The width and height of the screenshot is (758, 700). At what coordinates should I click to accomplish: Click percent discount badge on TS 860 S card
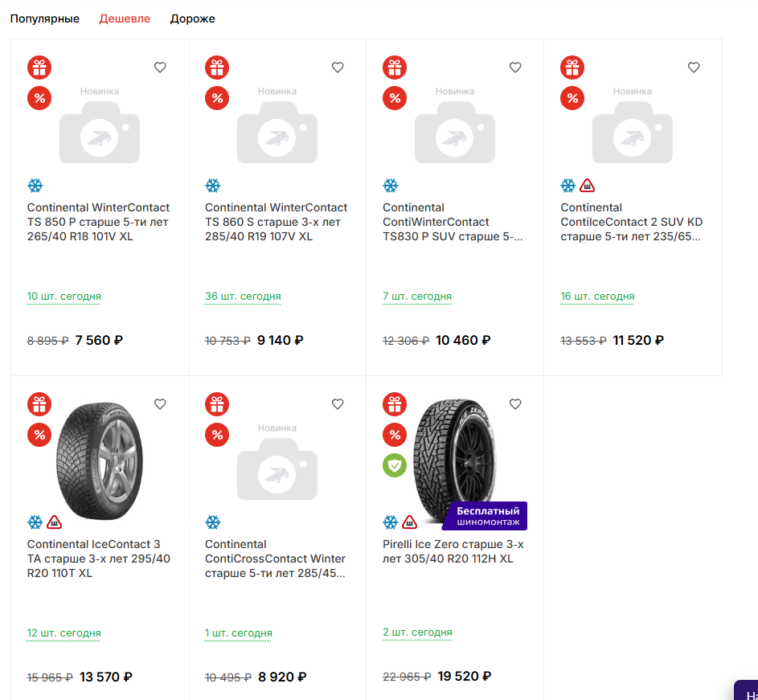click(217, 98)
